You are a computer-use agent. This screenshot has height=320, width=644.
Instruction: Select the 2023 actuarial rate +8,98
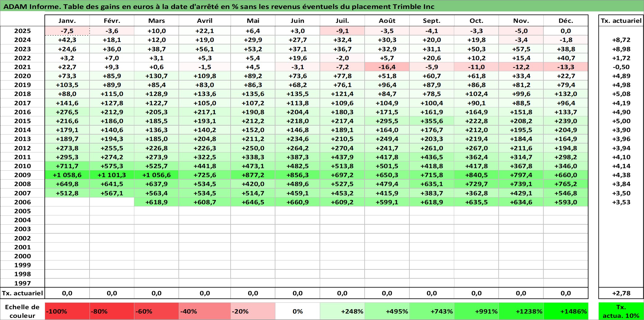coord(621,49)
